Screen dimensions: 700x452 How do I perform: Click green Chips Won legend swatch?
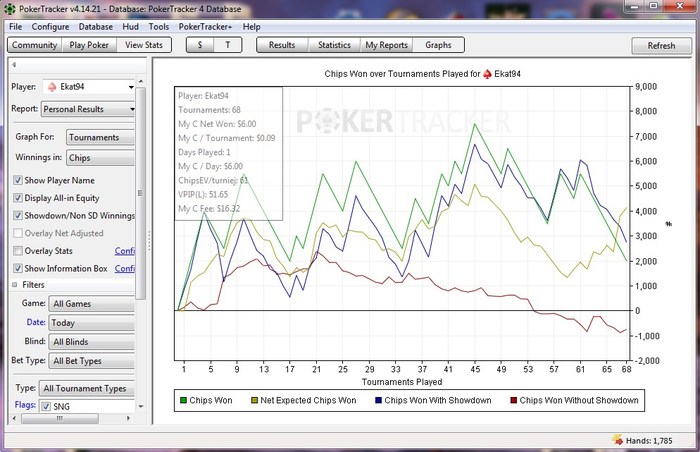pos(183,400)
